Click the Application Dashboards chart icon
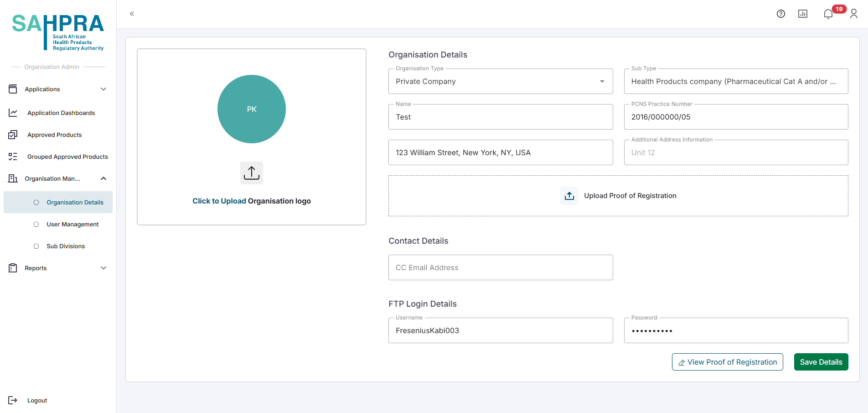The height and width of the screenshot is (413, 868). [x=13, y=113]
